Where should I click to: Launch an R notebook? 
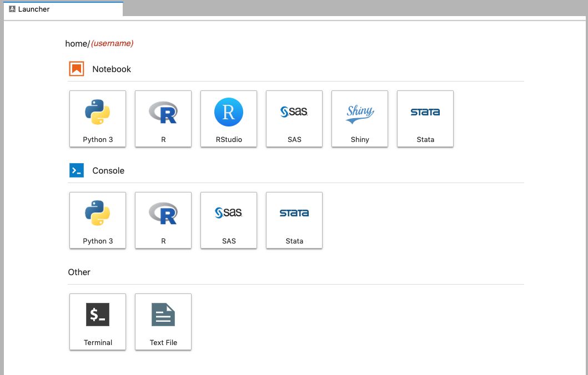point(163,119)
